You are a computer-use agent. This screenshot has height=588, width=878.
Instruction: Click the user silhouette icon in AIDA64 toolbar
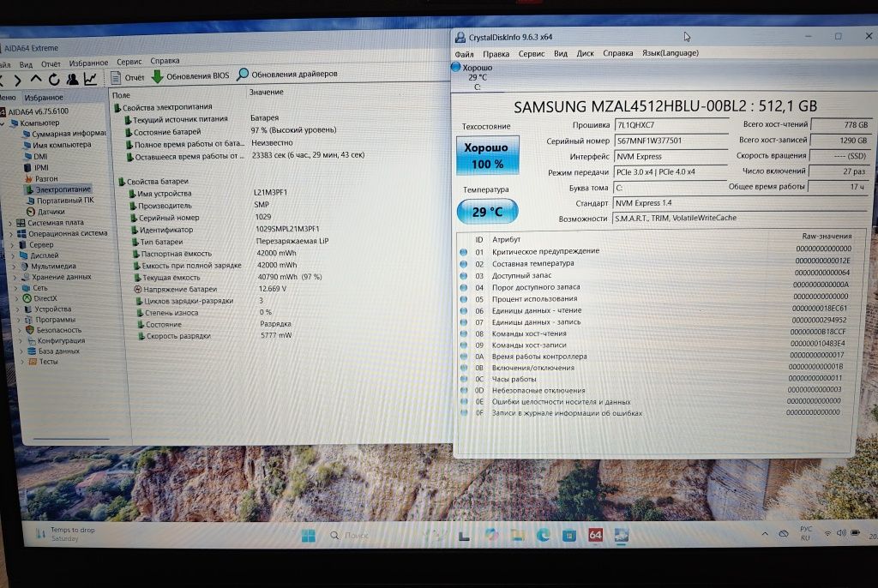72,79
